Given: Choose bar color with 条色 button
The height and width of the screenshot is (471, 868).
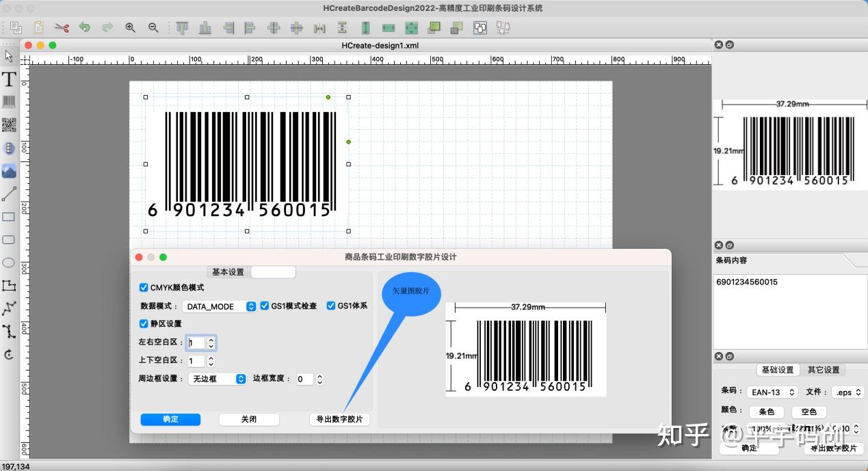Looking at the screenshot, I should pos(767,412).
